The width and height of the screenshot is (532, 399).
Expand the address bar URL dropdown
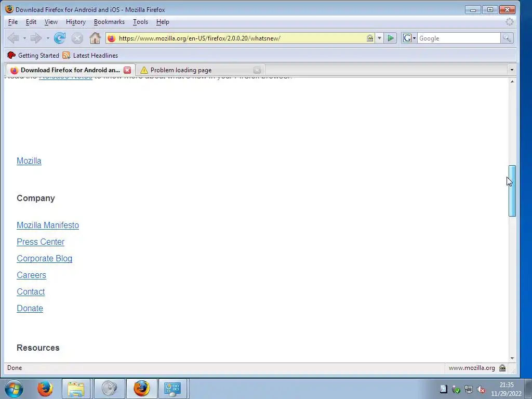pyautogui.click(x=379, y=38)
